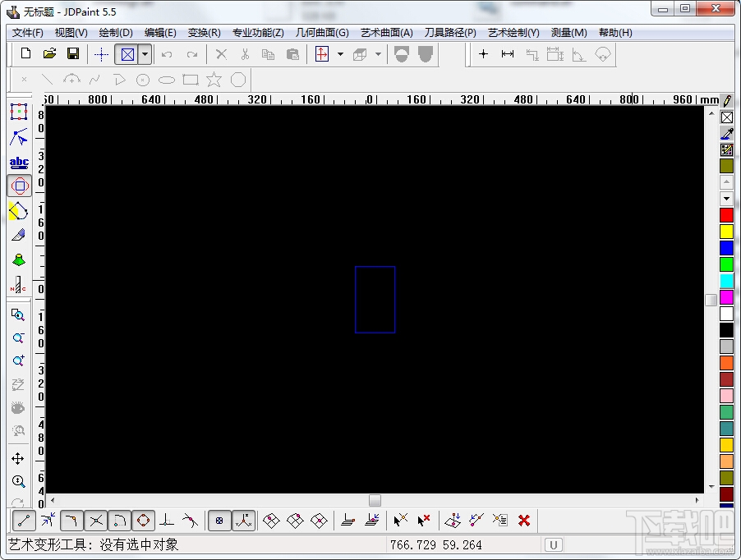Click the Undo arrow icon

pos(167,54)
